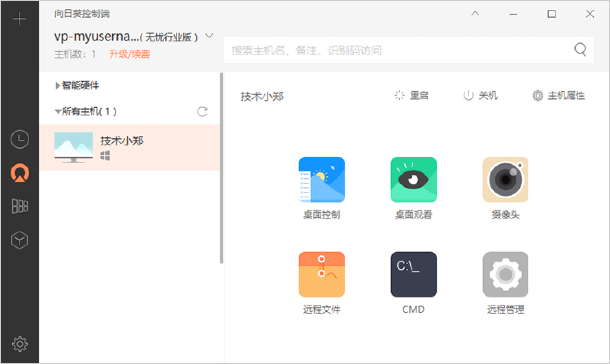Expand the 智能硬件 tree section
The image size is (610, 364).
pyautogui.click(x=58, y=86)
